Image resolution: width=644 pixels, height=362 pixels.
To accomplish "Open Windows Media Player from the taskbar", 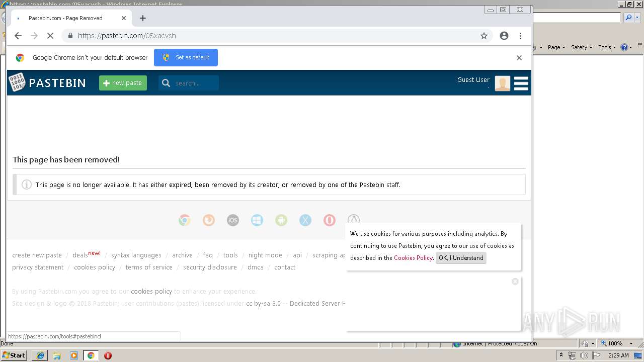I will (x=74, y=355).
